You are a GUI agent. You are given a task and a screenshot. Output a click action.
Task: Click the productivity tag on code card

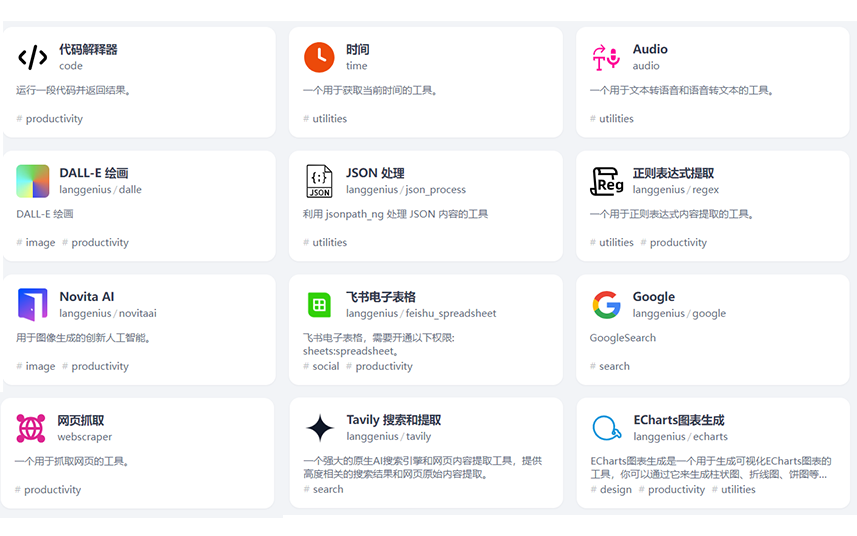tap(50, 119)
